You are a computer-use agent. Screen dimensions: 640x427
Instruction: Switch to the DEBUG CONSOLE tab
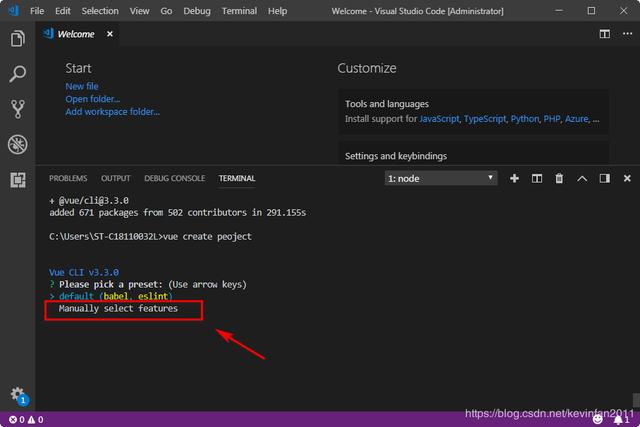(174, 178)
